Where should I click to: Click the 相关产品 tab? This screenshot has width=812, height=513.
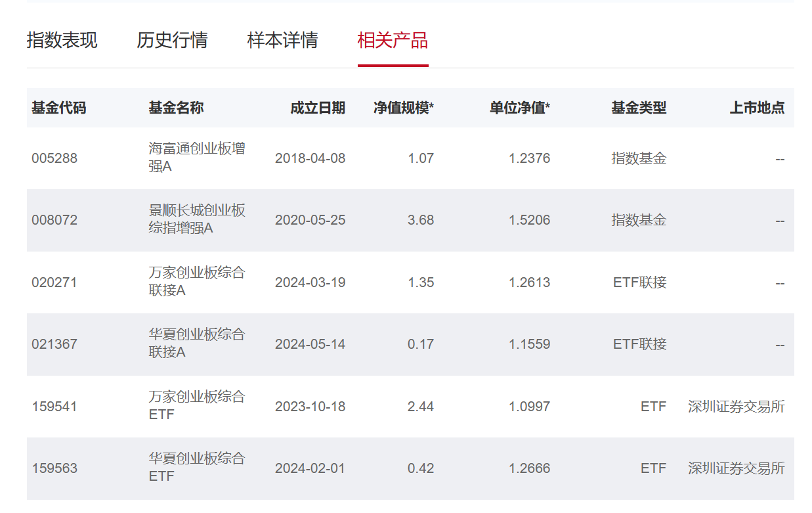pyautogui.click(x=393, y=40)
